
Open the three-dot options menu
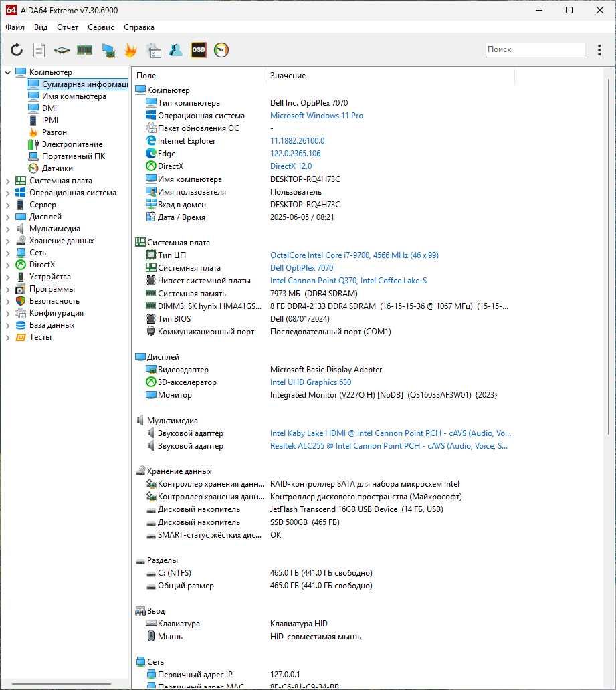[x=599, y=49]
